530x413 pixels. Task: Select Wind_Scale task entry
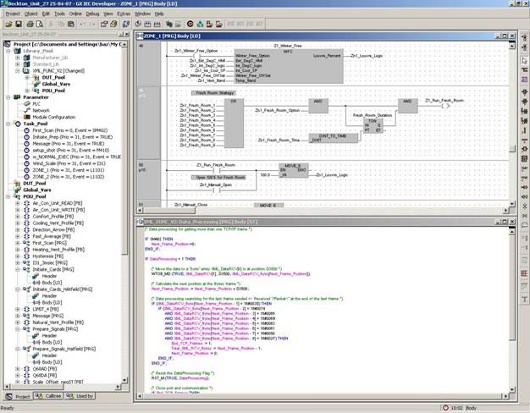pyautogui.click(x=69, y=164)
